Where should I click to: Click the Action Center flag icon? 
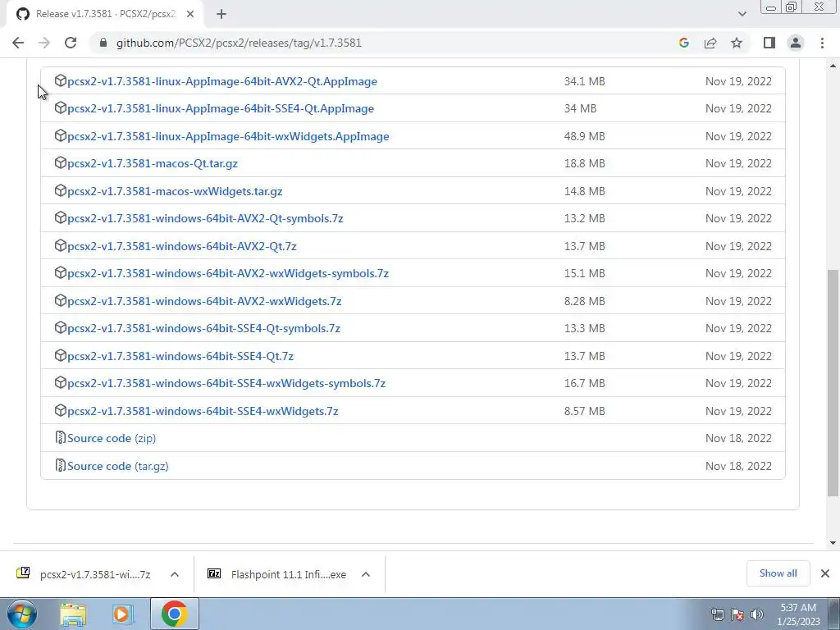pos(737,614)
